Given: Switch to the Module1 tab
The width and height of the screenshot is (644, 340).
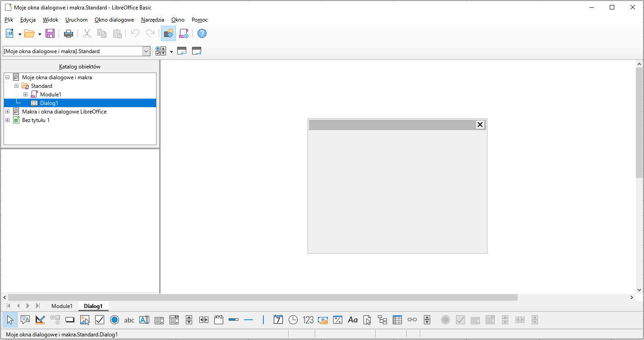Looking at the screenshot, I should point(62,306).
